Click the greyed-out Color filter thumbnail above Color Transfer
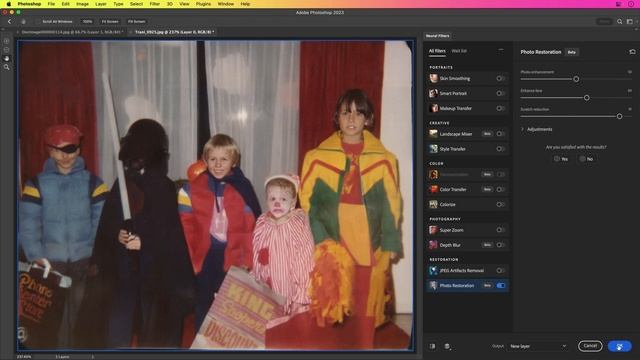 click(x=433, y=174)
